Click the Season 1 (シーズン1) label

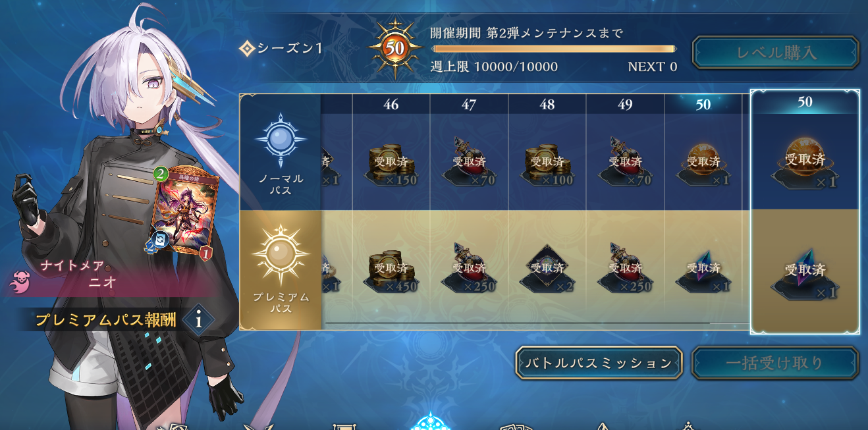click(281, 48)
